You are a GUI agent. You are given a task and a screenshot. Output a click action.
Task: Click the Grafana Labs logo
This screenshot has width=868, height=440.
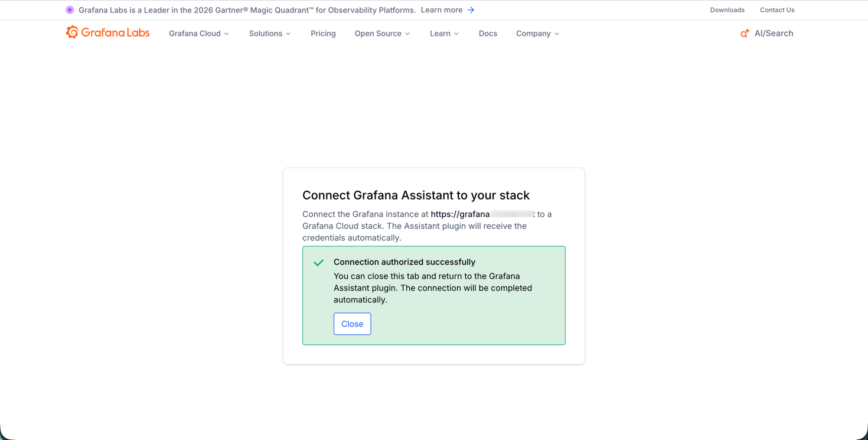(107, 32)
